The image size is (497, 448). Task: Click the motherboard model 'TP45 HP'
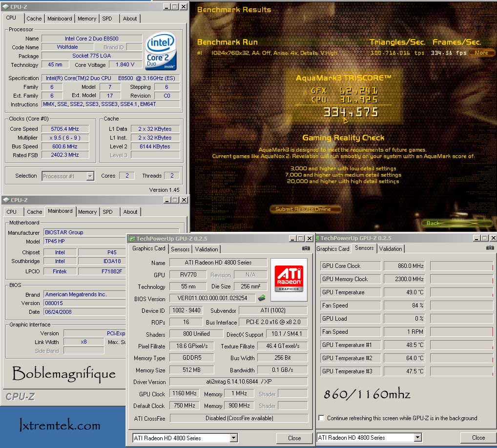coord(84,241)
